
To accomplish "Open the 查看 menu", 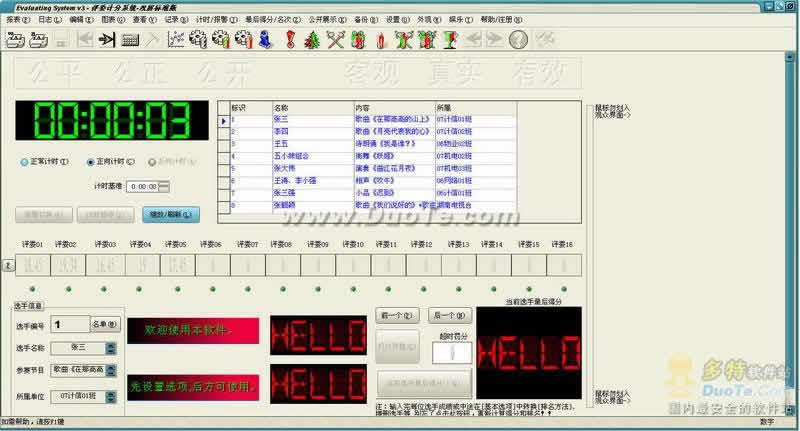I will (x=144, y=19).
